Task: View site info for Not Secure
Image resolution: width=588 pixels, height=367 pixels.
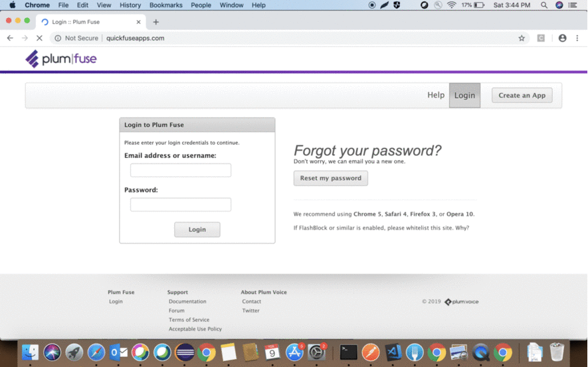Action: pos(76,38)
